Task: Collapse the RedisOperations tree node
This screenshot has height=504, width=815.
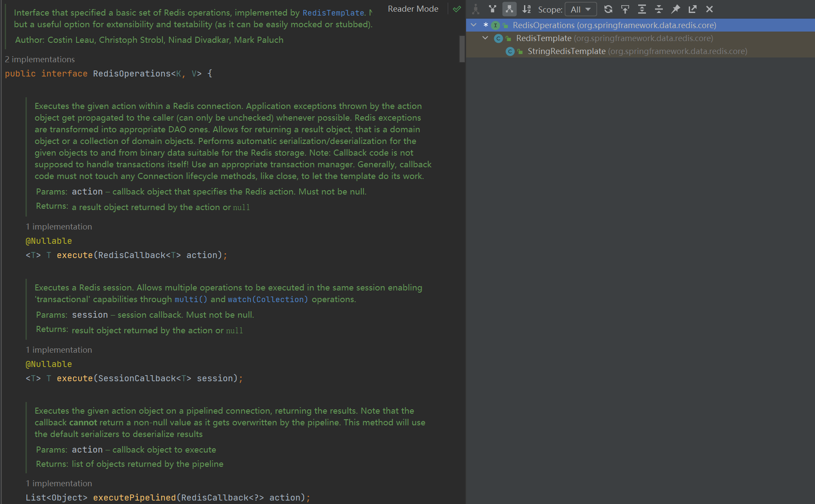Action: pos(474,25)
